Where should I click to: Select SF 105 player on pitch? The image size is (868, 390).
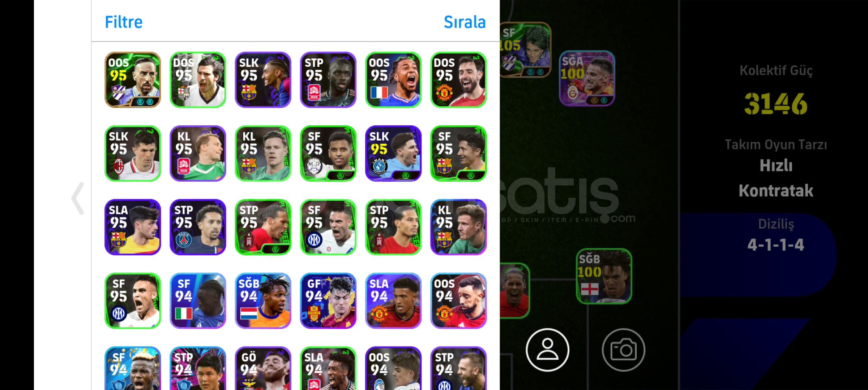click(x=525, y=50)
